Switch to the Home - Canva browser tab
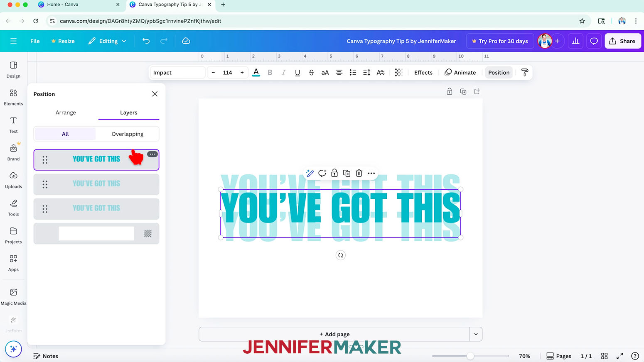This screenshot has width=644, height=362. (62, 5)
